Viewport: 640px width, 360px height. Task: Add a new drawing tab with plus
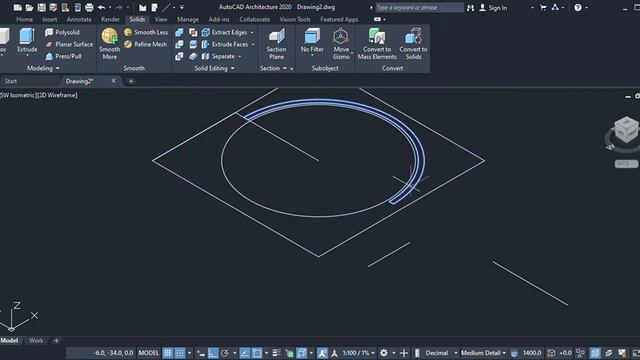coord(131,81)
